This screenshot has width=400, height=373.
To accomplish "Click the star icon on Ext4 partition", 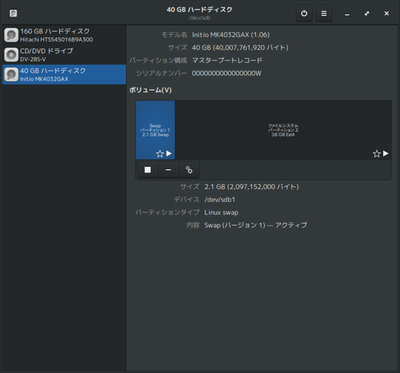I will pos(376,154).
